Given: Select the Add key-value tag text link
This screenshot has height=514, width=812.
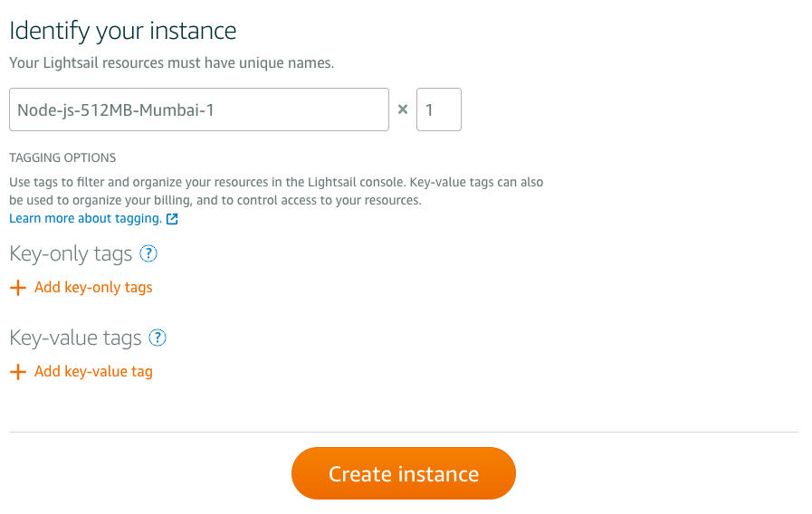Looking at the screenshot, I should pos(93,372).
